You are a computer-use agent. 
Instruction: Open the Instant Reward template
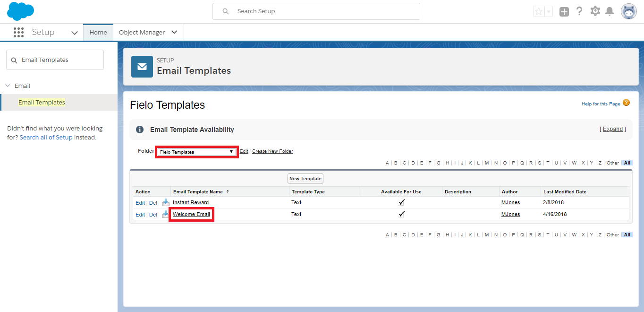[x=191, y=202]
